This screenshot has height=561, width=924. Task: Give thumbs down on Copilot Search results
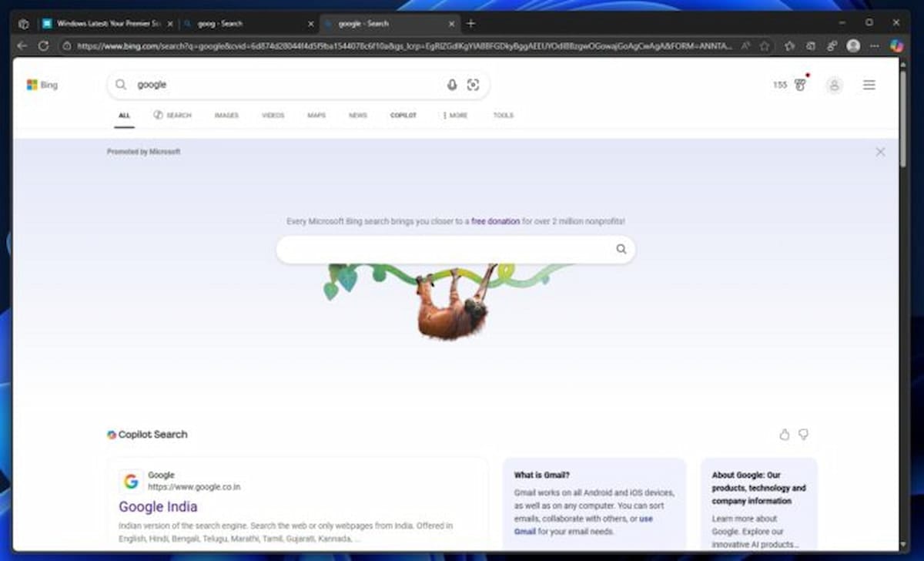pyautogui.click(x=803, y=435)
